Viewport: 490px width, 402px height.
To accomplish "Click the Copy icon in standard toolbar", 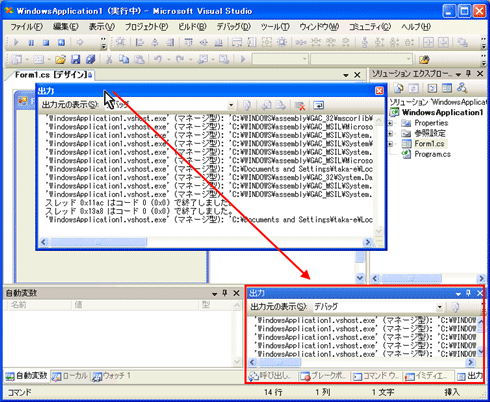I will (x=124, y=60).
